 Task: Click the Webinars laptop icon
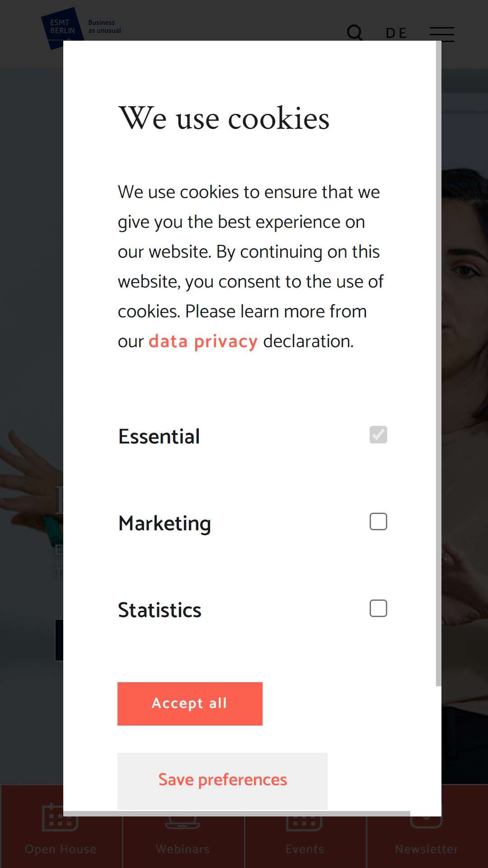point(183,822)
